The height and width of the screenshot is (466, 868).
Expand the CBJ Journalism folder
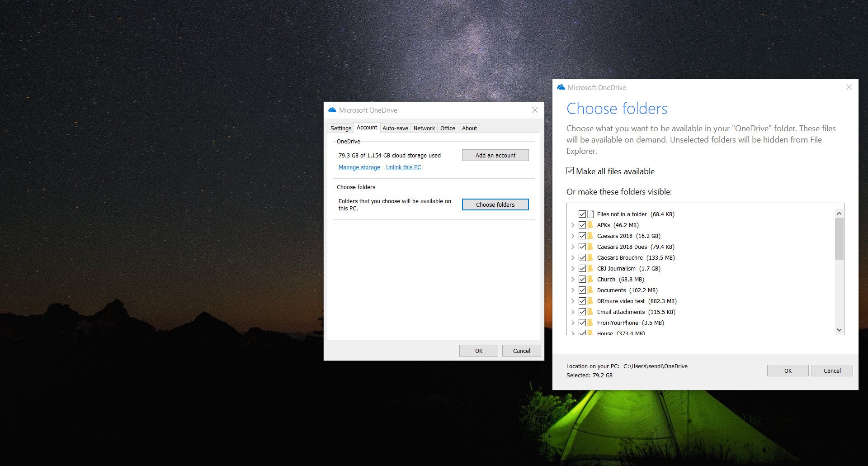pyautogui.click(x=573, y=268)
